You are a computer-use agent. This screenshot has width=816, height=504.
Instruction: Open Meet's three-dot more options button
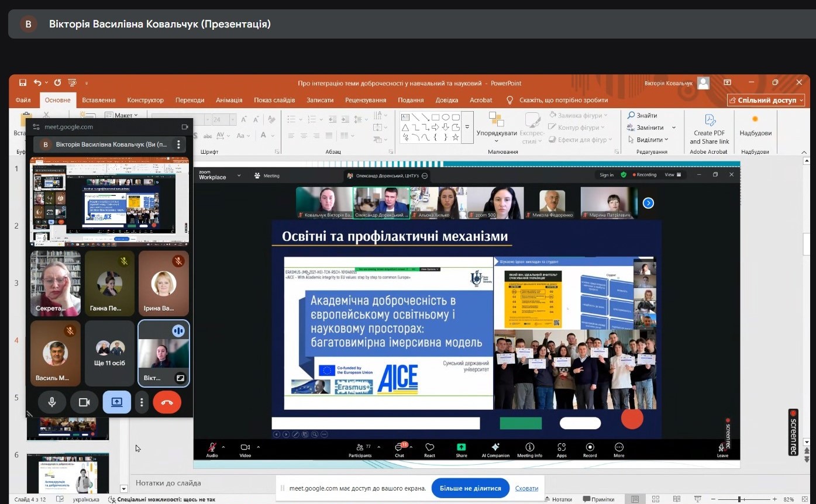click(x=142, y=402)
